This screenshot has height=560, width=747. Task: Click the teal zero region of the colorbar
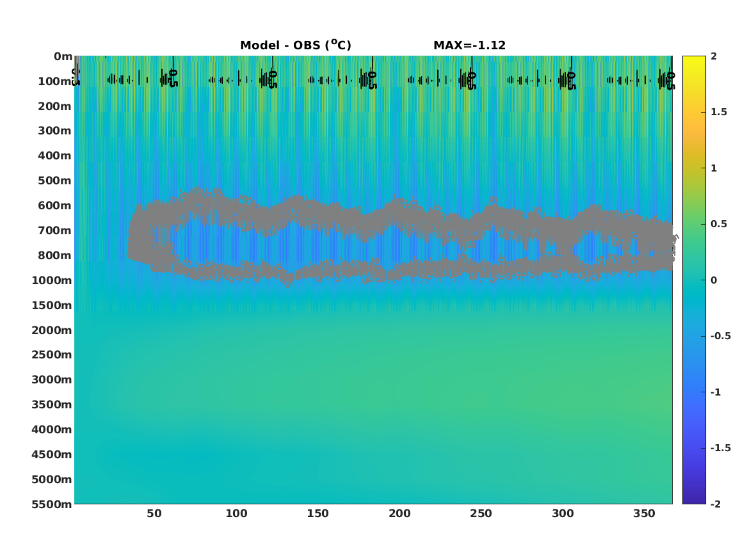tap(694, 280)
